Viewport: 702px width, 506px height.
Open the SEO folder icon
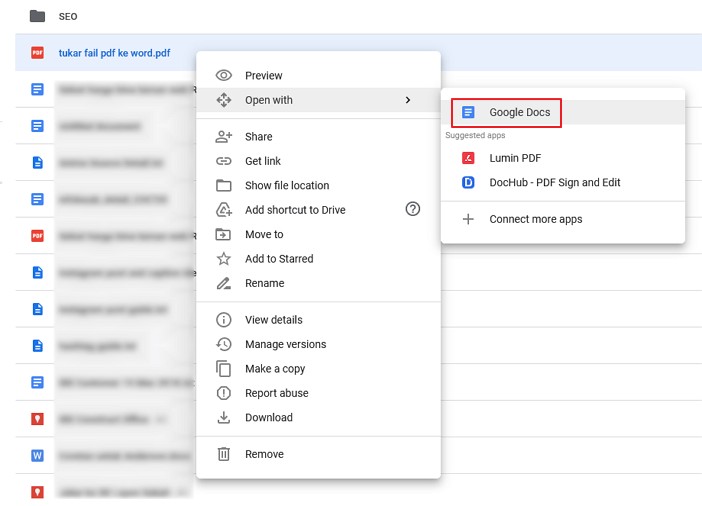tap(37, 16)
